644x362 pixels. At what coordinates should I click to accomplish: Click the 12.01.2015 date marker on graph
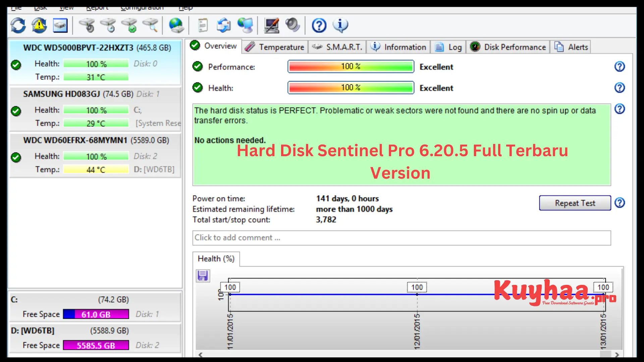[417, 331]
